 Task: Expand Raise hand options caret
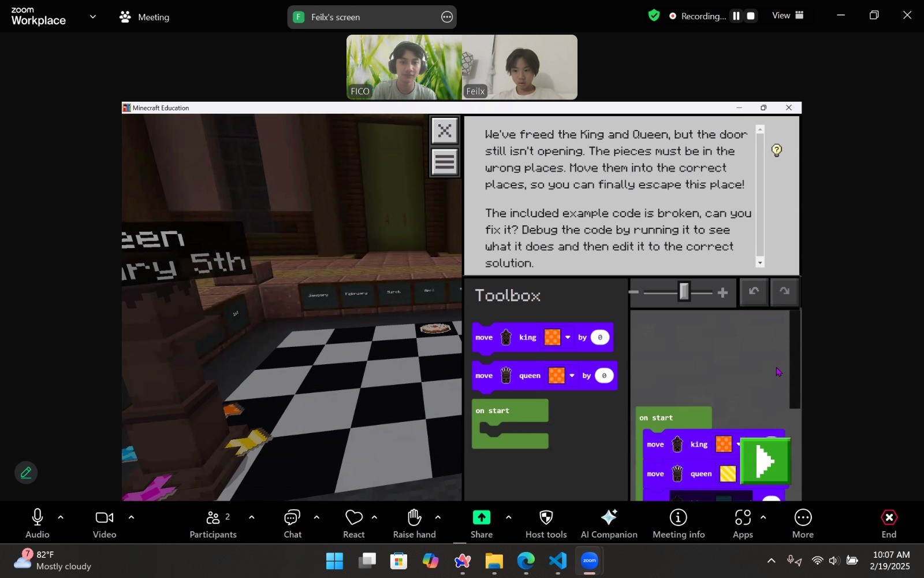(438, 517)
